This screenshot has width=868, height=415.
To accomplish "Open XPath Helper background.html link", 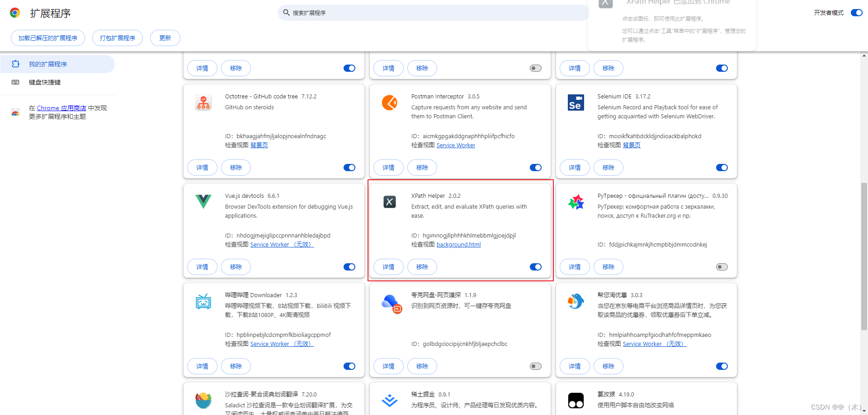I will pyautogui.click(x=458, y=244).
